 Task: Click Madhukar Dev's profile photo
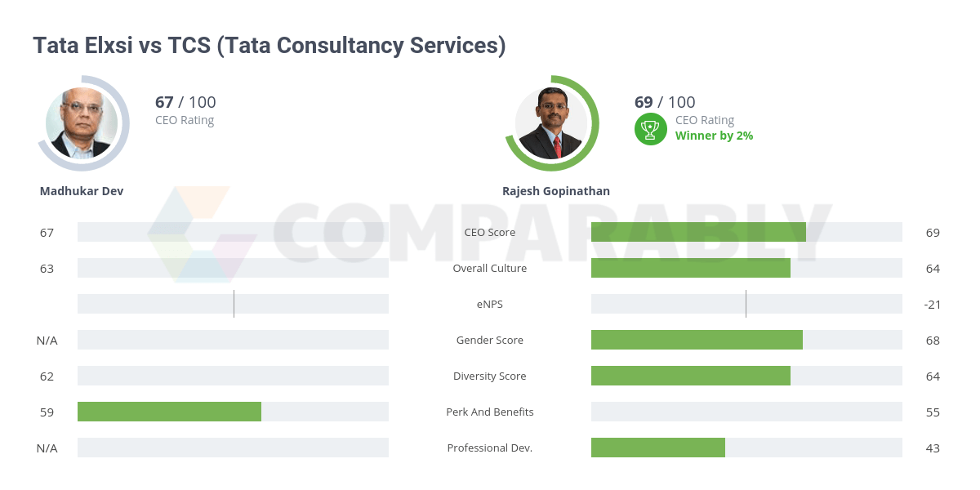[82, 123]
